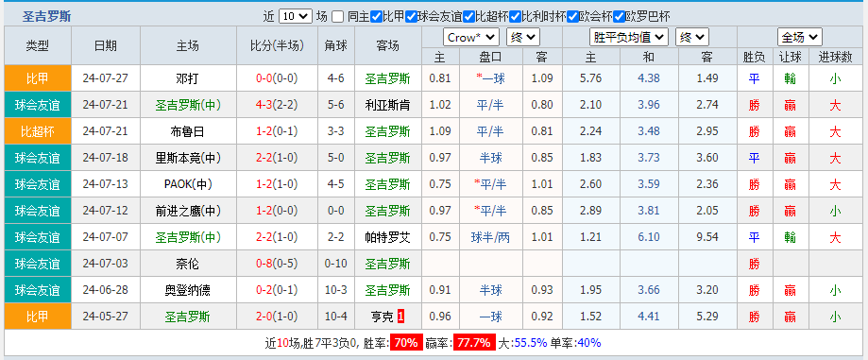The image size is (868, 360).
Task: Uncheck the 比利时杯 filter checkbox
Action: tap(516, 17)
